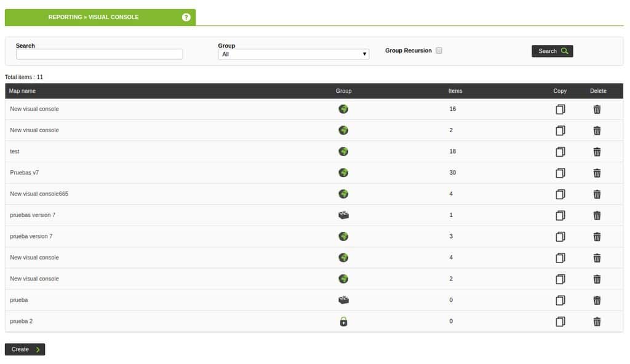
Task: Open the 'prueba version 7' map
Action: click(31, 236)
